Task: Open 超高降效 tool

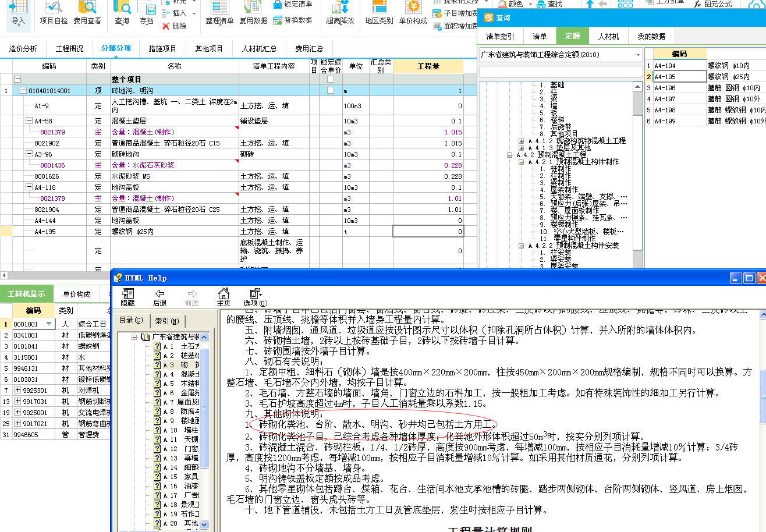Action: coord(340,14)
